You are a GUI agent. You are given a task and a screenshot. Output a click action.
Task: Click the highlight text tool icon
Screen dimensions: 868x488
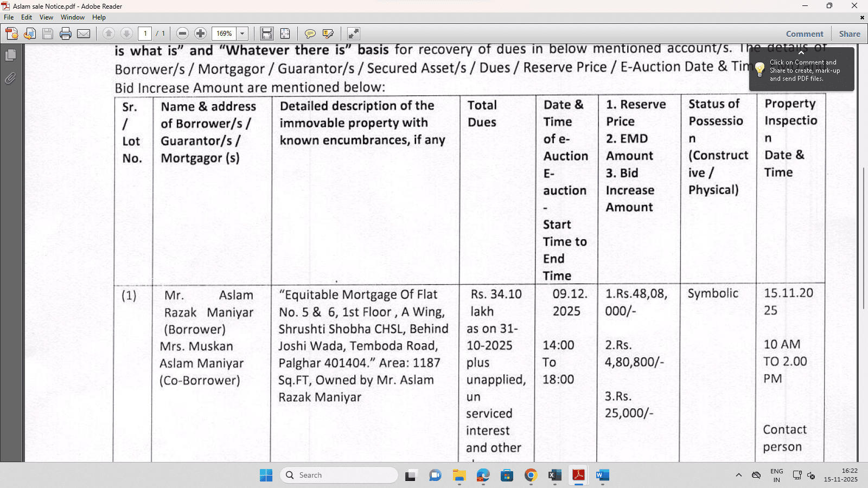(x=328, y=34)
